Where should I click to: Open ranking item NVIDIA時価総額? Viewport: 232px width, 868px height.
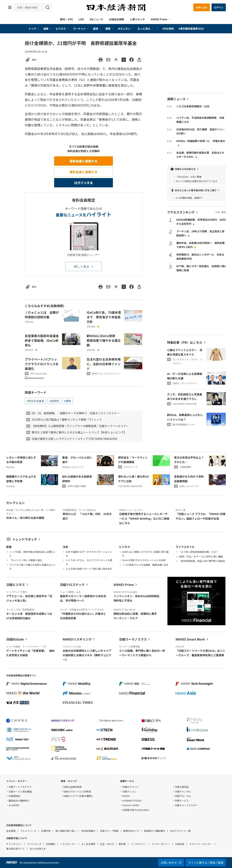coord(201,222)
